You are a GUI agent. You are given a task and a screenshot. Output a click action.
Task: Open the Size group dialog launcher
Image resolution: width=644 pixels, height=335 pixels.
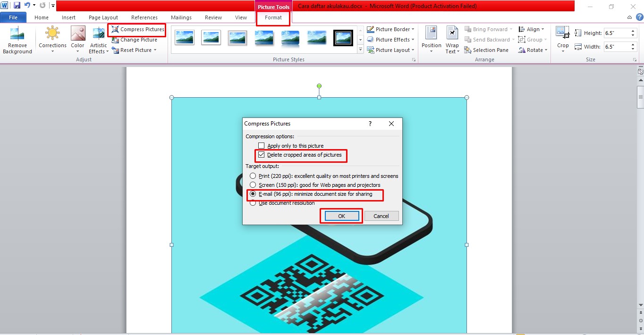tap(635, 60)
